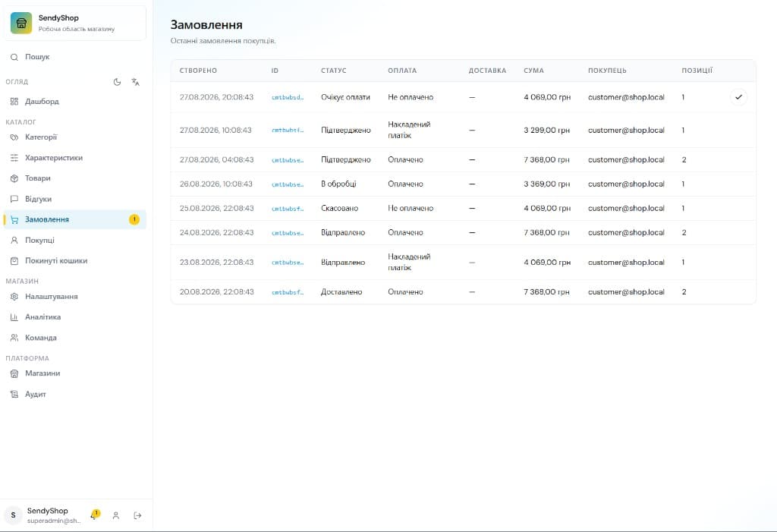This screenshot has width=777, height=532.
Task: Click the people icon beside Команда
Action: tap(14, 338)
